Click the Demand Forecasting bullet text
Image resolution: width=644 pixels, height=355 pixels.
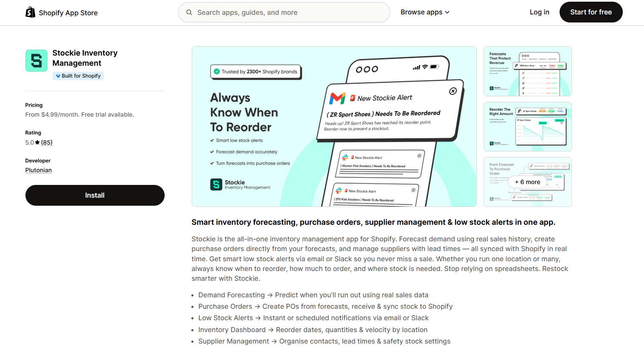(x=314, y=295)
